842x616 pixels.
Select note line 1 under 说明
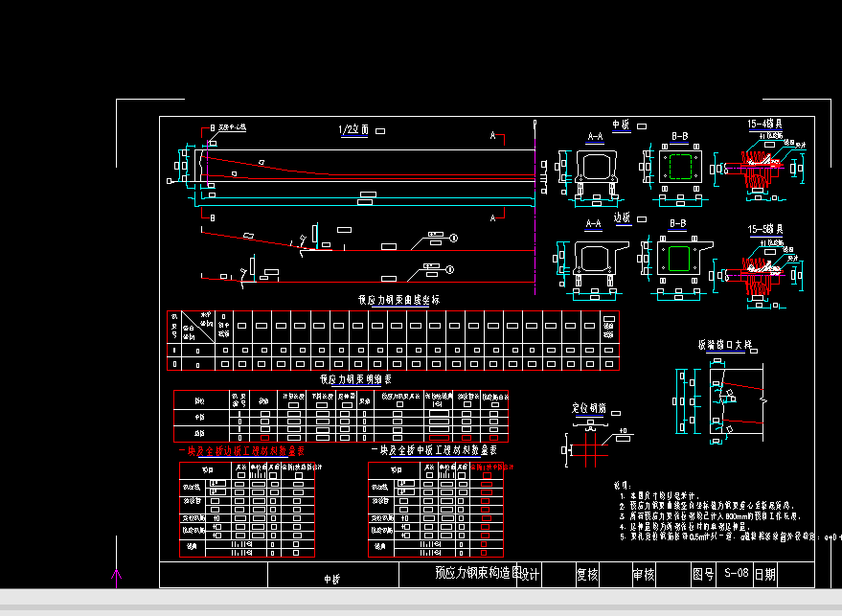660,496
